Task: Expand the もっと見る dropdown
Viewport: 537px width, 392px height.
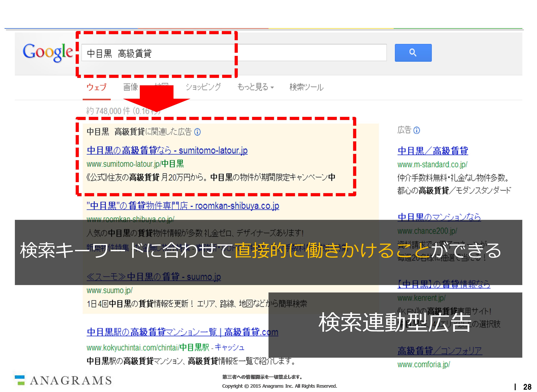Action: (256, 87)
